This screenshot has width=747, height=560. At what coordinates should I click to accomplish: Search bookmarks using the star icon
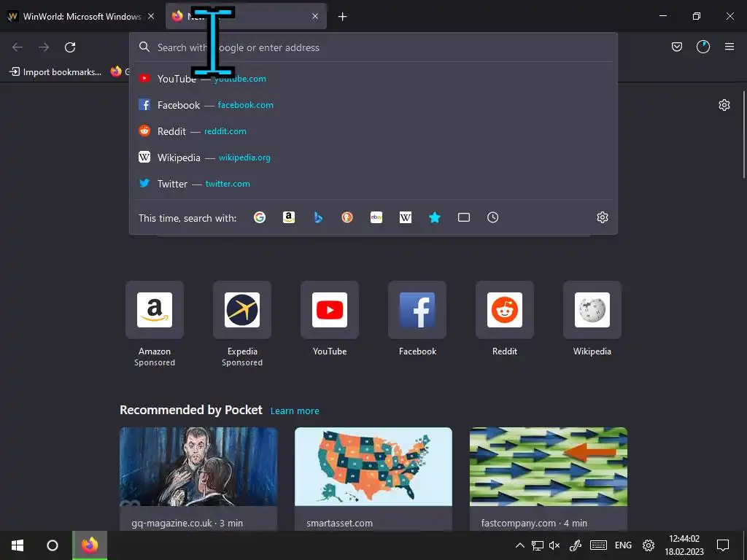(x=435, y=217)
